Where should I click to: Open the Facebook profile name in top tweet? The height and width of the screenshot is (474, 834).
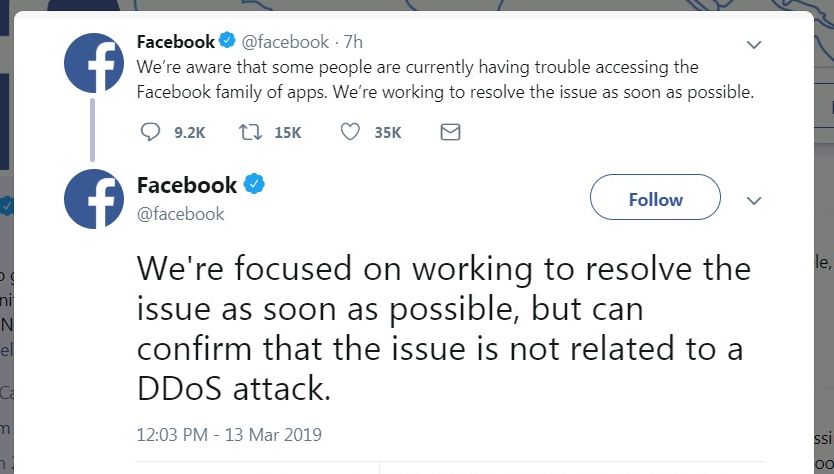[x=175, y=42]
